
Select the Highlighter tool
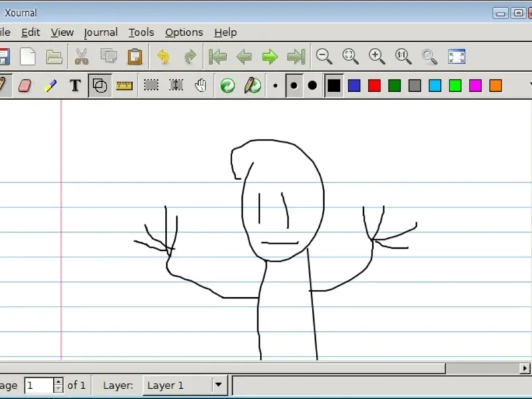(x=51, y=86)
